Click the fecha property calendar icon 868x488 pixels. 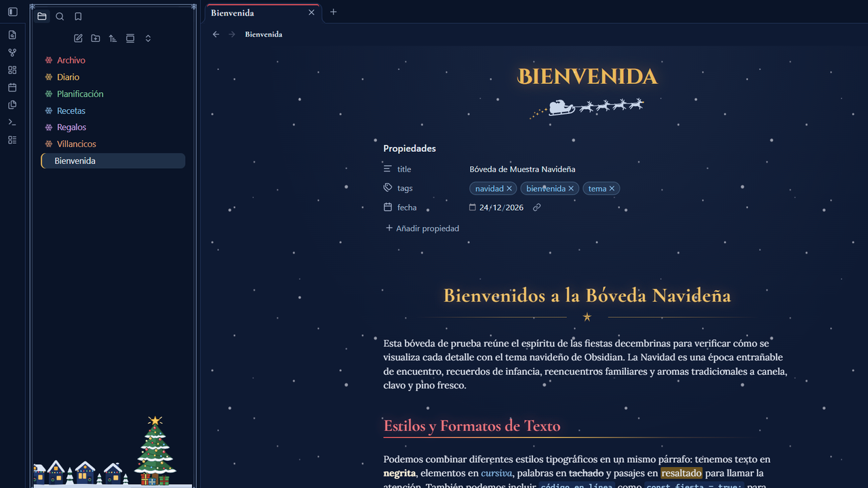tap(388, 207)
